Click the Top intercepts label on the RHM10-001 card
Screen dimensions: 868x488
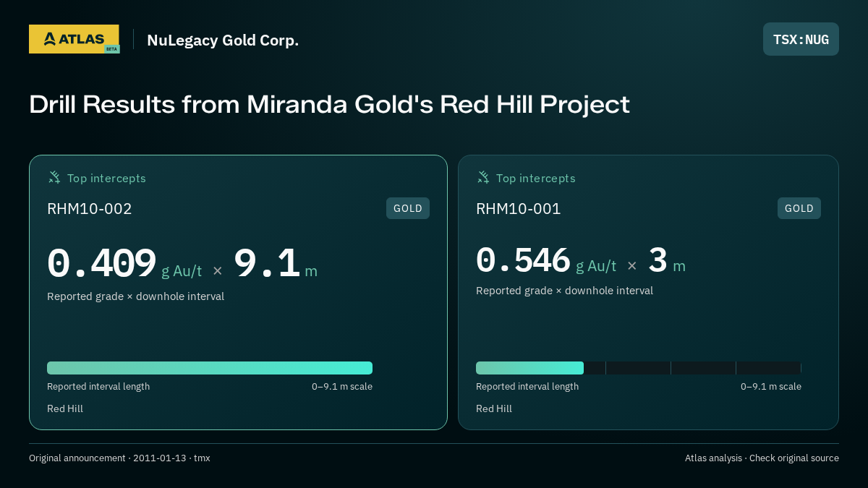tap(535, 178)
